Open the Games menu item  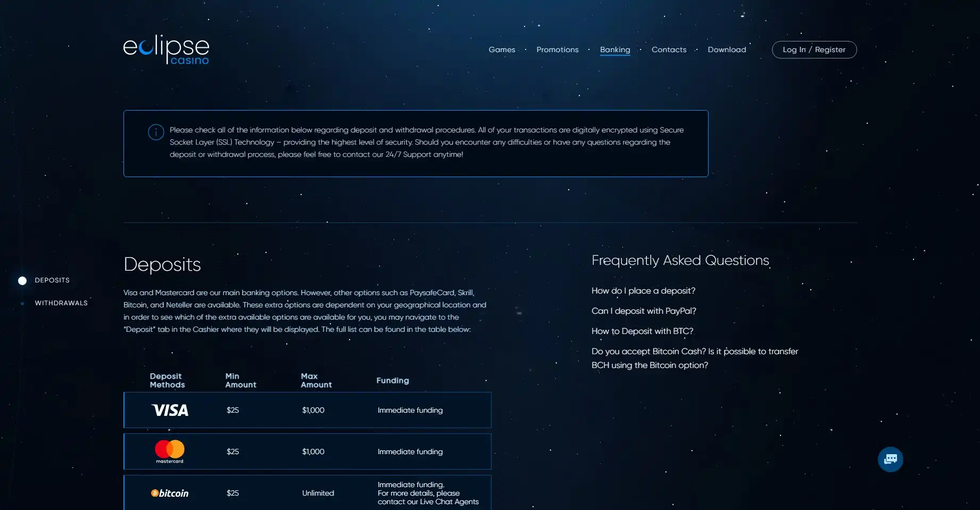point(502,49)
